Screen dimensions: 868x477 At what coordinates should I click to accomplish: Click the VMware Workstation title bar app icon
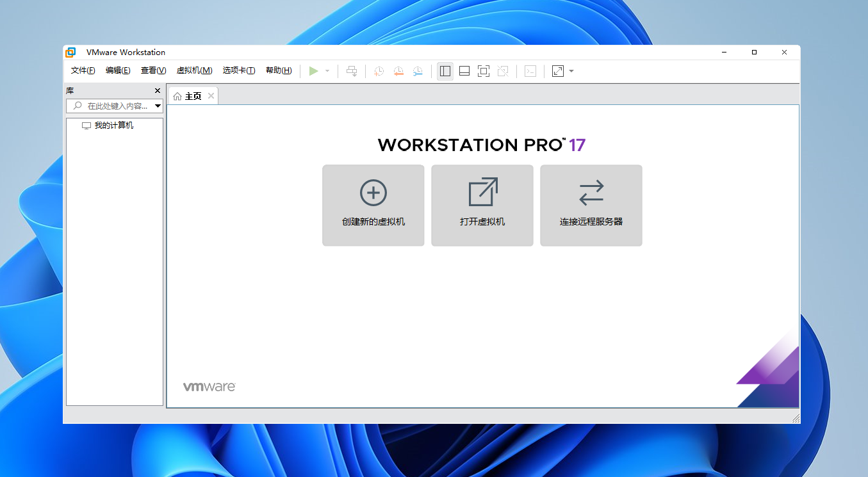point(71,53)
